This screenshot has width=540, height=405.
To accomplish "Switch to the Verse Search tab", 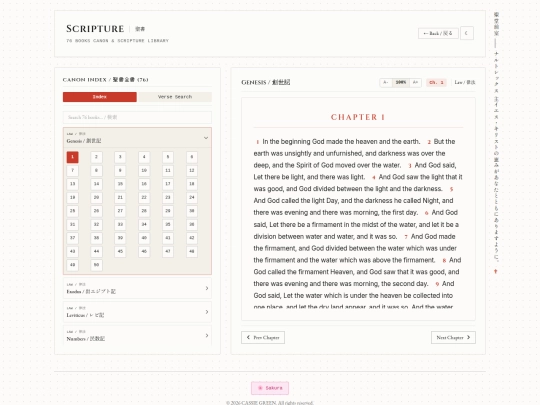I will point(175,97).
